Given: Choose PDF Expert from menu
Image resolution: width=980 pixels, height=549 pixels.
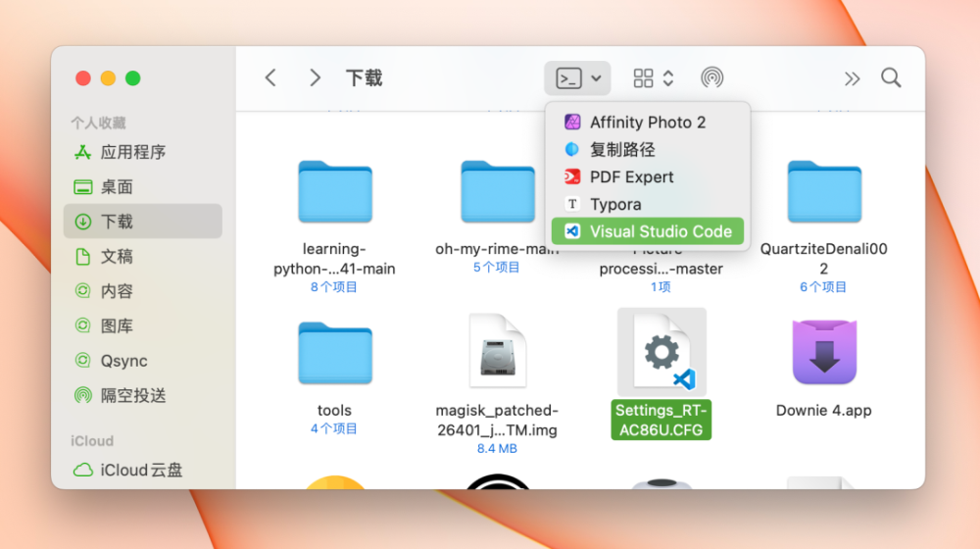Looking at the screenshot, I should tap(648, 177).
